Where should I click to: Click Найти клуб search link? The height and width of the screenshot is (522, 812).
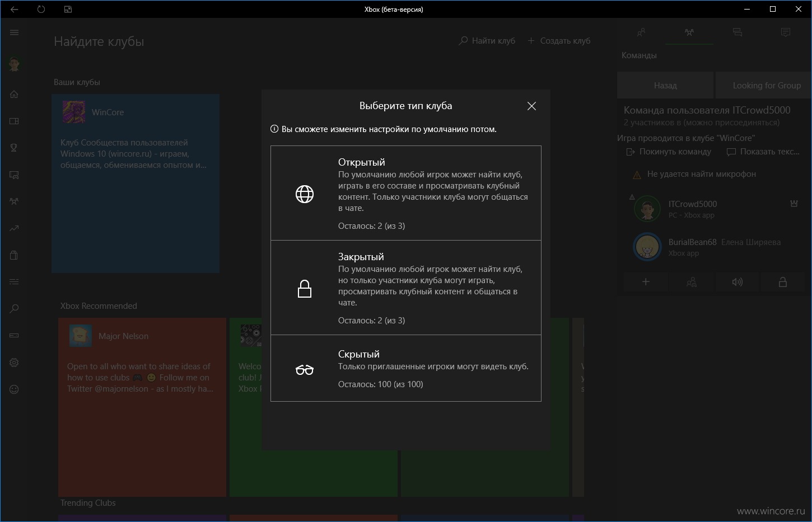click(487, 41)
